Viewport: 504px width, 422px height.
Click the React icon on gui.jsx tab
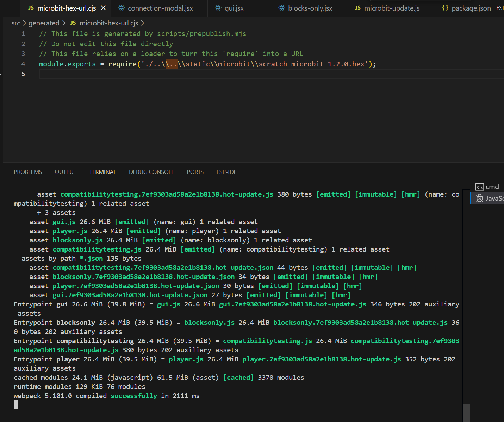point(218,8)
